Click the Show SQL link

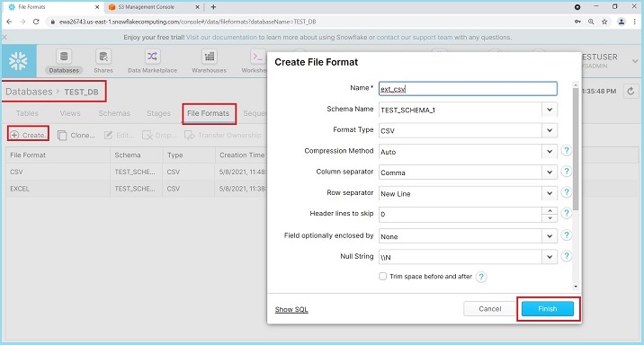tap(291, 310)
